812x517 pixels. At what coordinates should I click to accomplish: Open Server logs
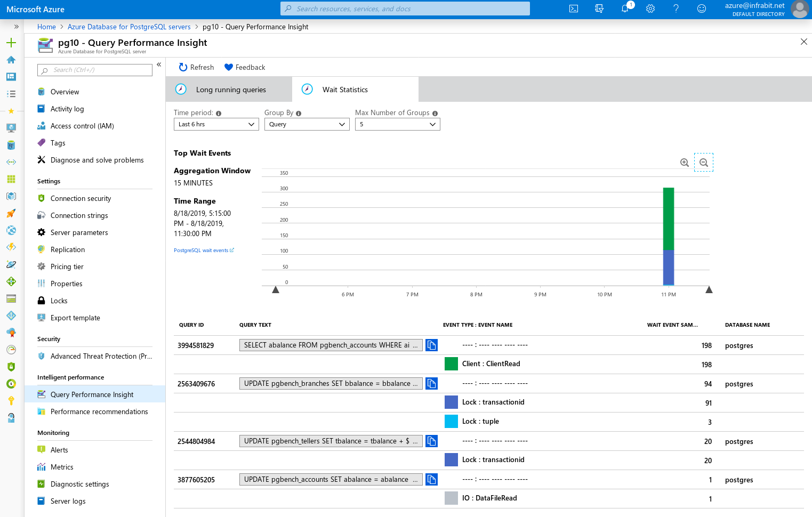(x=68, y=502)
